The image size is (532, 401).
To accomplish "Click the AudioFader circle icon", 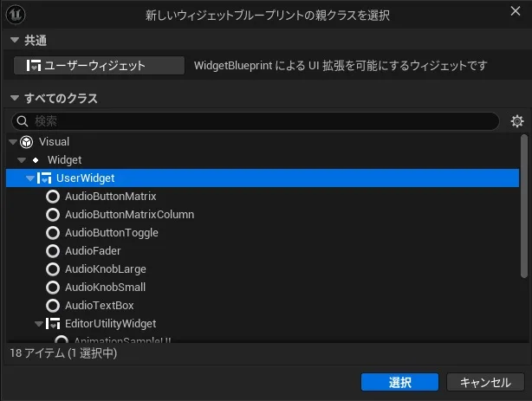I will (52, 250).
